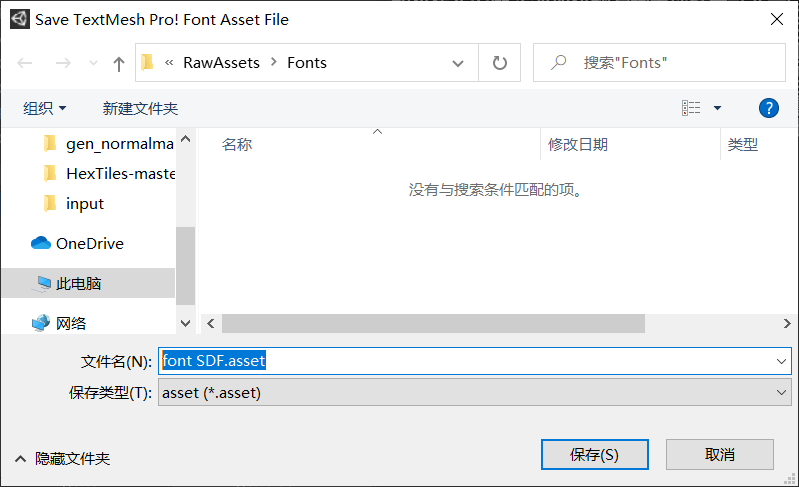
Task: Click the Unity logo icon in title bar
Action: coord(20,19)
